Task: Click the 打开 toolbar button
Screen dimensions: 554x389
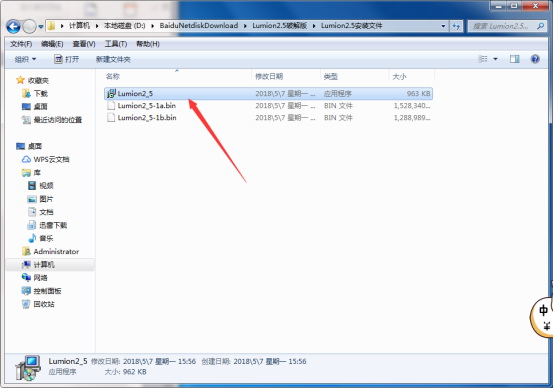Action: [66, 59]
